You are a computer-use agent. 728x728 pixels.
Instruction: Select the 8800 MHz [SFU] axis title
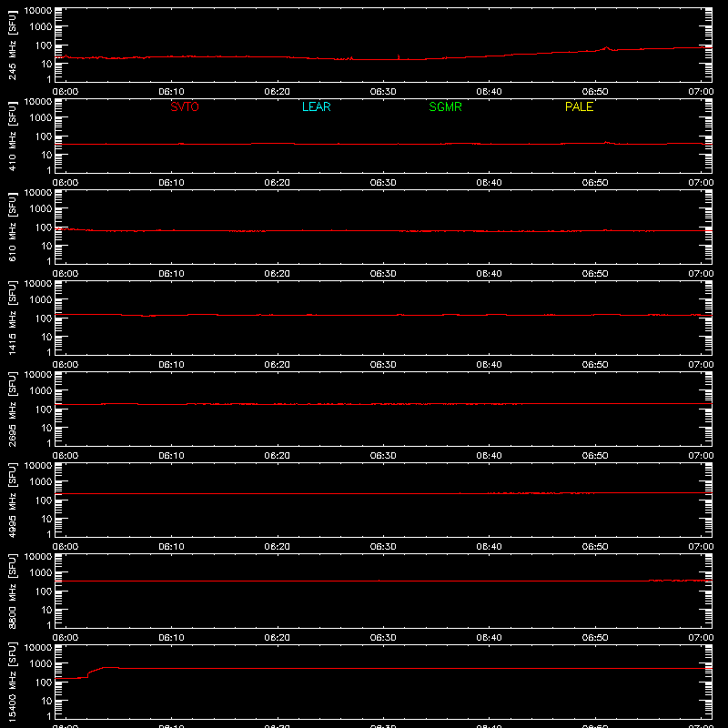point(12,591)
